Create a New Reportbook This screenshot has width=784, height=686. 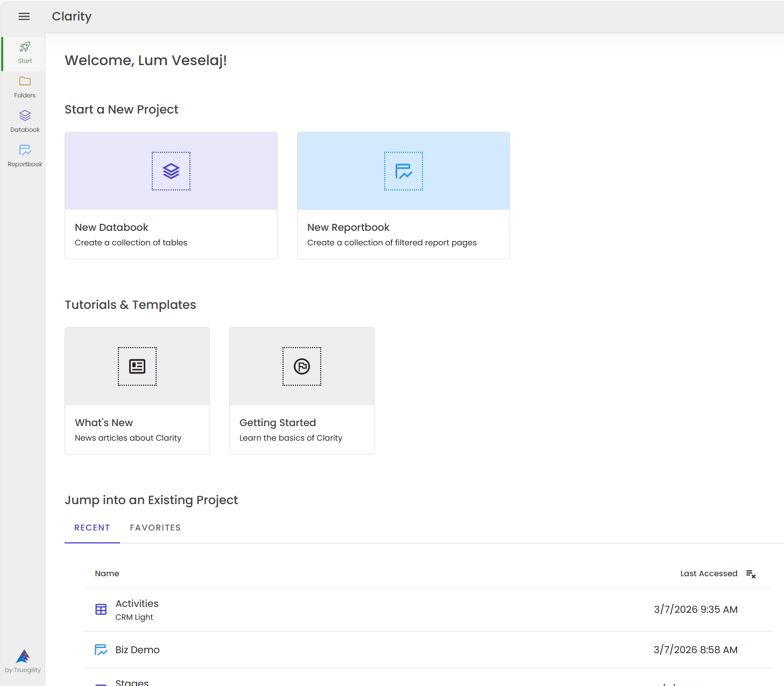[403, 195]
